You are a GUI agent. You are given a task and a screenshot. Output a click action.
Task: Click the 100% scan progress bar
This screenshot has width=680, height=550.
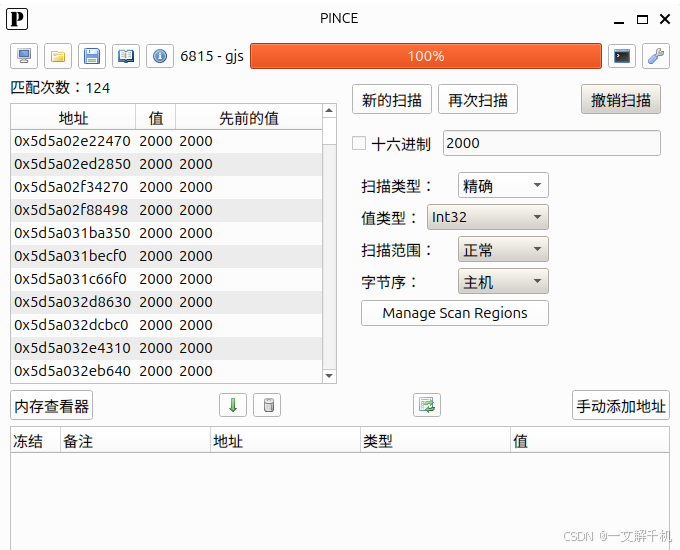pyautogui.click(x=426, y=56)
